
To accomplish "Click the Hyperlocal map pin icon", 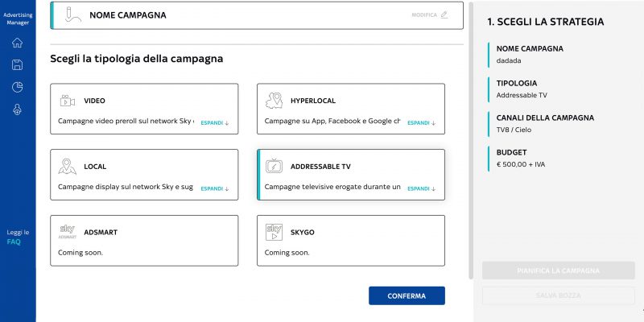I will [274, 101].
